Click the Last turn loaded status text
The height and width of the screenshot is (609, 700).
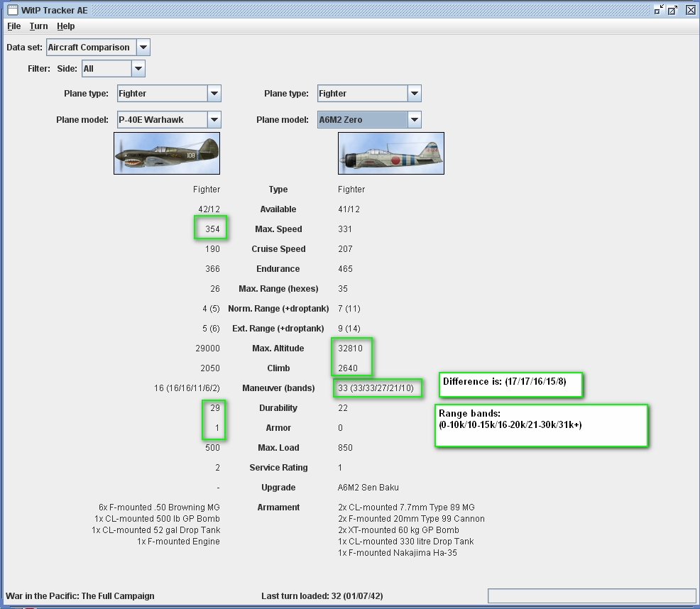click(322, 596)
